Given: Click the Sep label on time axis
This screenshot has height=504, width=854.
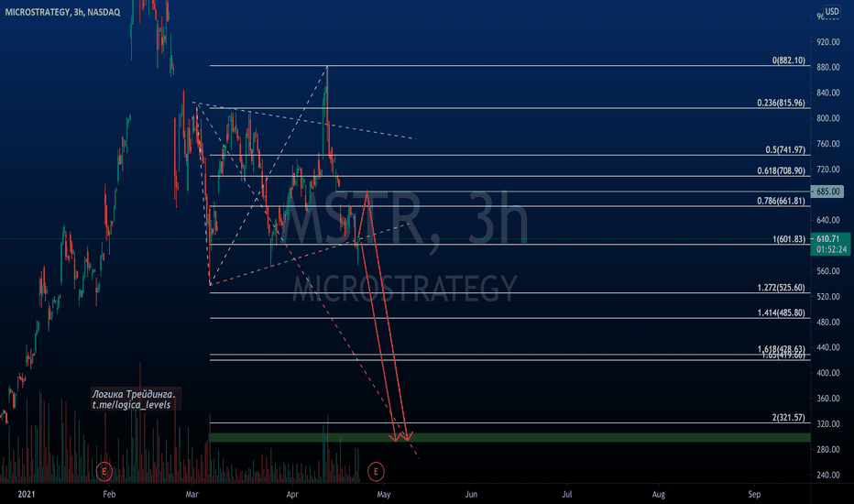Looking at the screenshot, I should click(754, 494).
